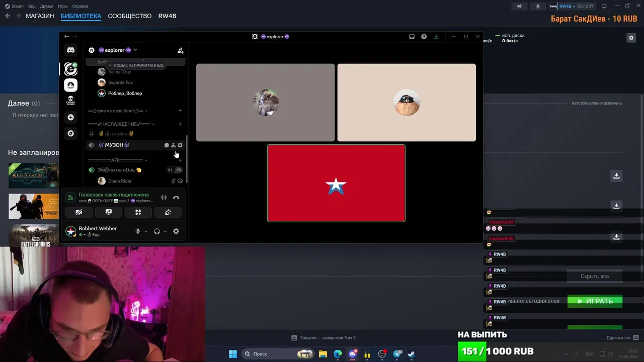The width and height of the screenshot is (644, 362).
Task: Open voice connection signal info icon
Action: click(70, 198)
